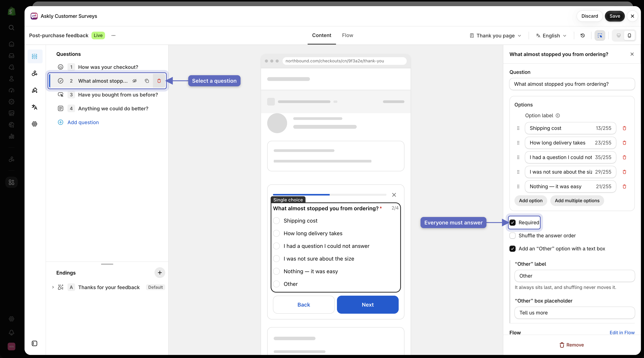Switch to desktop preview icon
This screenshot has width=644, height=358.
619,35
